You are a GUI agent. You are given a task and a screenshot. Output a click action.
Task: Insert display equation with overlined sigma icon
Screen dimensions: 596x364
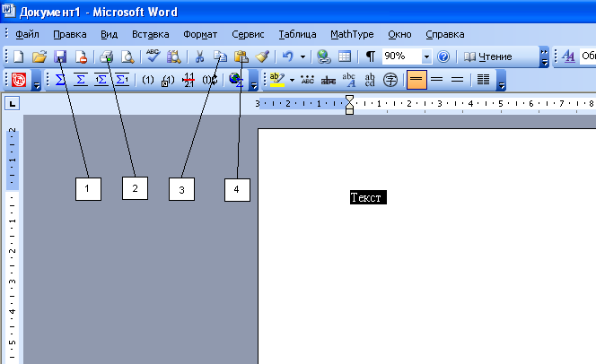click(x=81, y=80)
